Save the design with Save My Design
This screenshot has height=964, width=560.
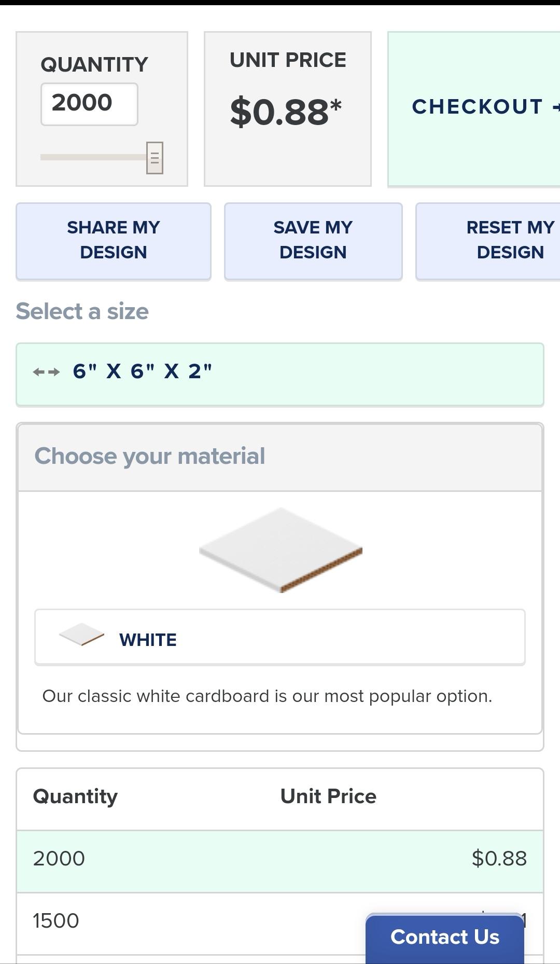point(313,241)
